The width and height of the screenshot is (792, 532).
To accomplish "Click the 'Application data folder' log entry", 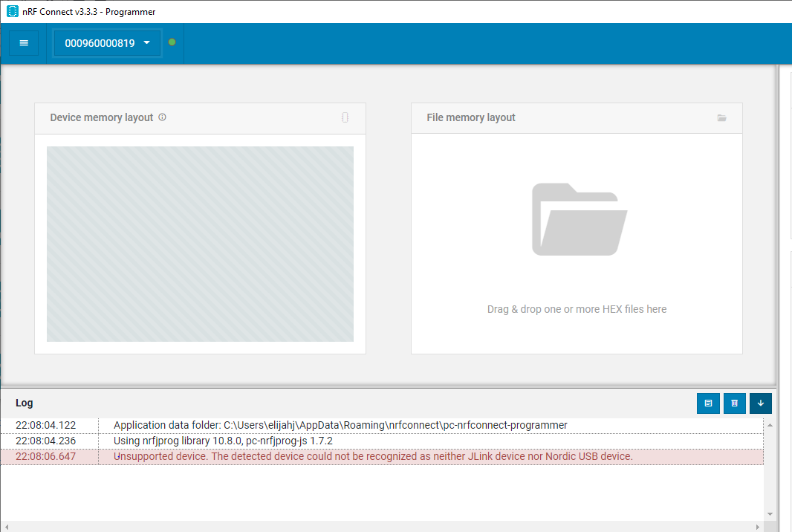I will coord(340,425).
